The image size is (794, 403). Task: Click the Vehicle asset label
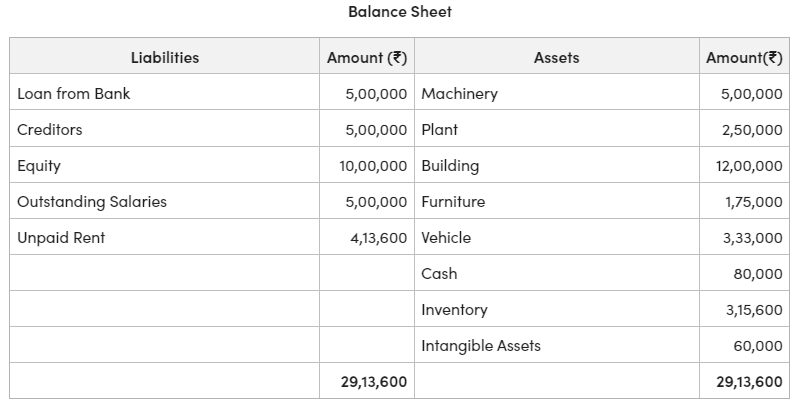coord(446,238)
